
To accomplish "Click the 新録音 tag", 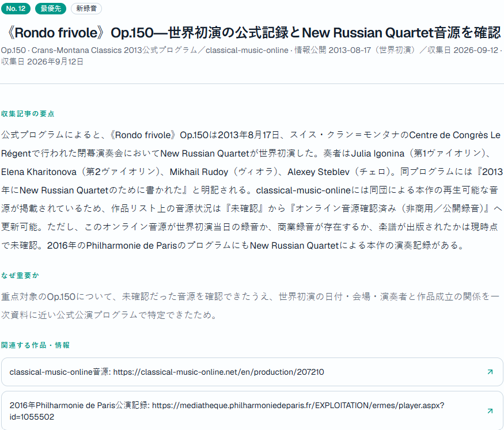I will 86,9.
